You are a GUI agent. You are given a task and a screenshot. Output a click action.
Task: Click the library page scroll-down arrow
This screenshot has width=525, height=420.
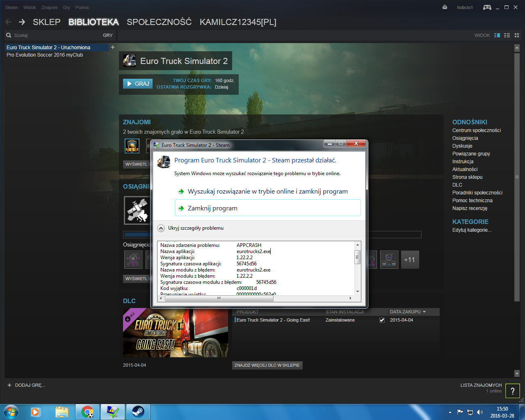coord(517,373)
